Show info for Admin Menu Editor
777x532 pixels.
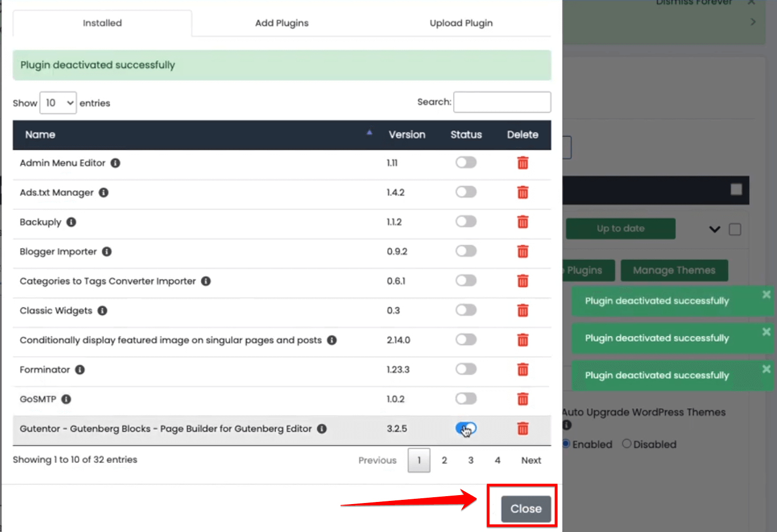pos(115,163)
